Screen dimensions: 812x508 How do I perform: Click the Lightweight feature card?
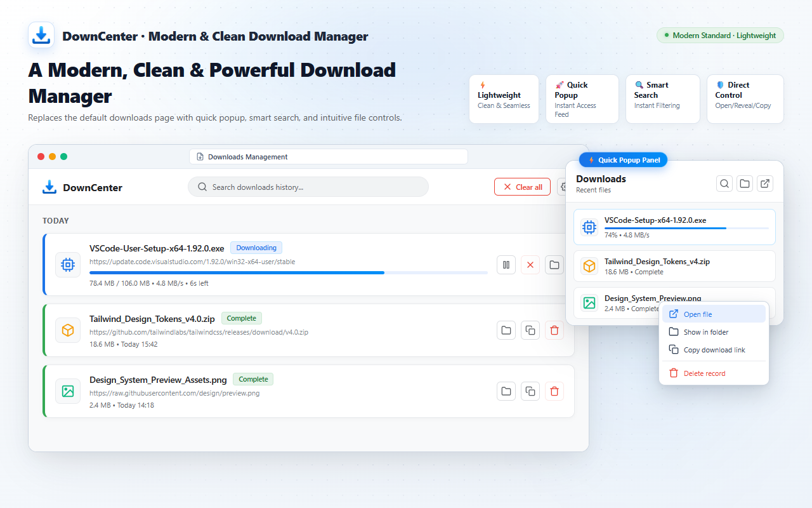(504, 98)
